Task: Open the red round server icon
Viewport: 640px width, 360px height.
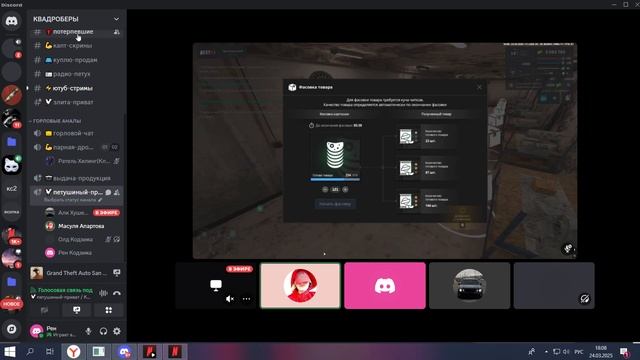Action: click(x=11, y=95)
